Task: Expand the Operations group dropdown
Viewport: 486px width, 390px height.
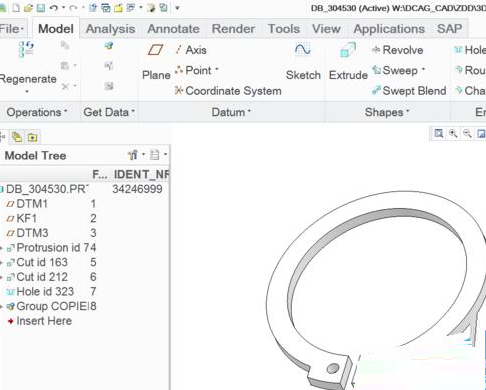Action: (x=37, y=112)
